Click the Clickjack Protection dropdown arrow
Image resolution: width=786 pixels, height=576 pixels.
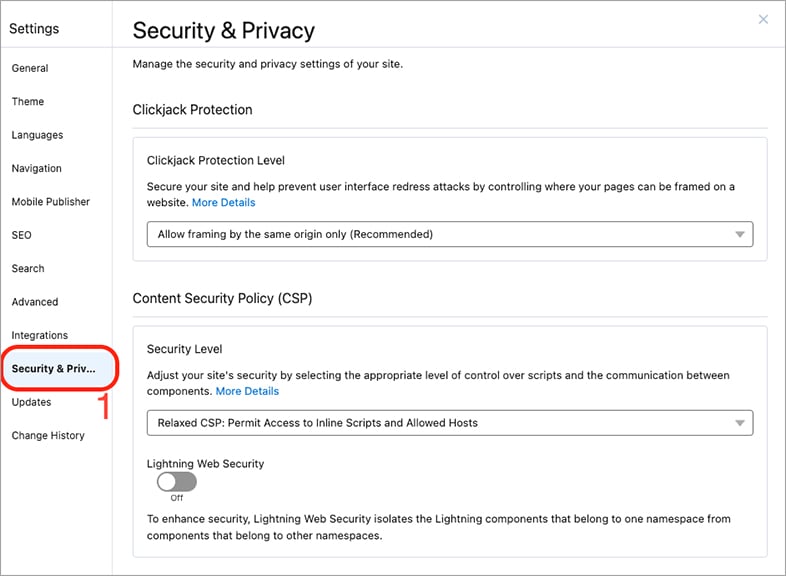tap(739, 234)
